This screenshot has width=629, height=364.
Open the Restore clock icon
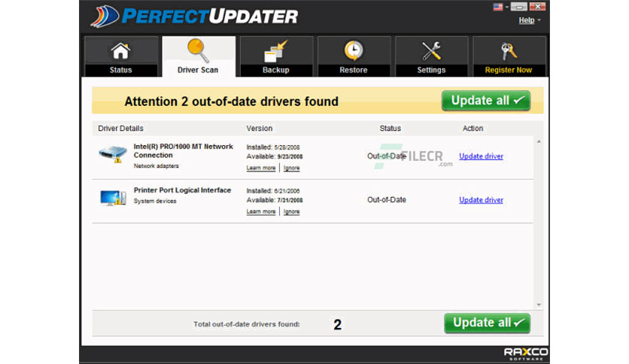354,51
